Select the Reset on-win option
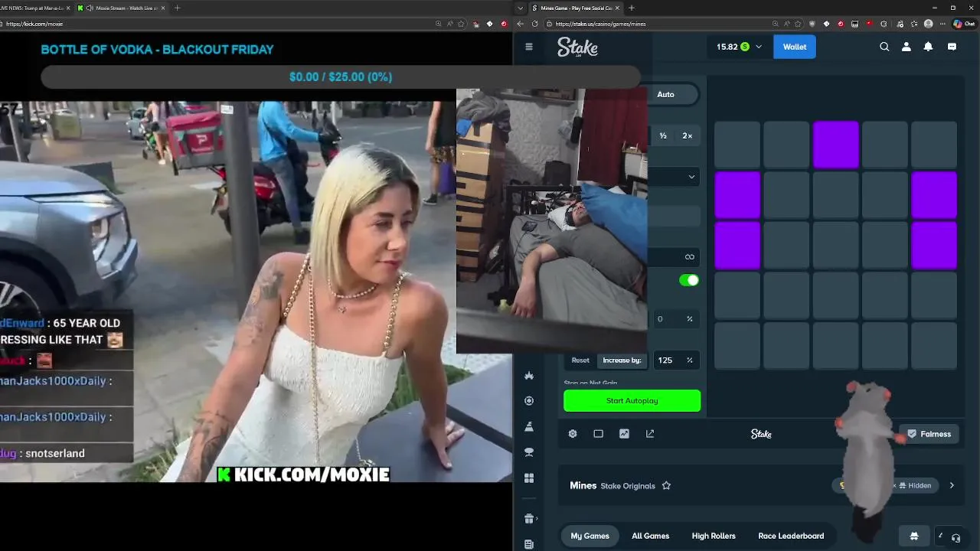This screenshot has width=980, height=551. pyautogui.click(x=580, y=360)
